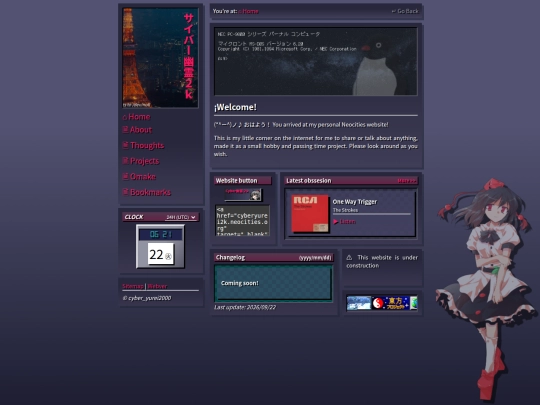This screenshot has height=405, width=540.
Task: Click the warning triangle construction icon
Action: pyautogui.click(x=349, y=258)
